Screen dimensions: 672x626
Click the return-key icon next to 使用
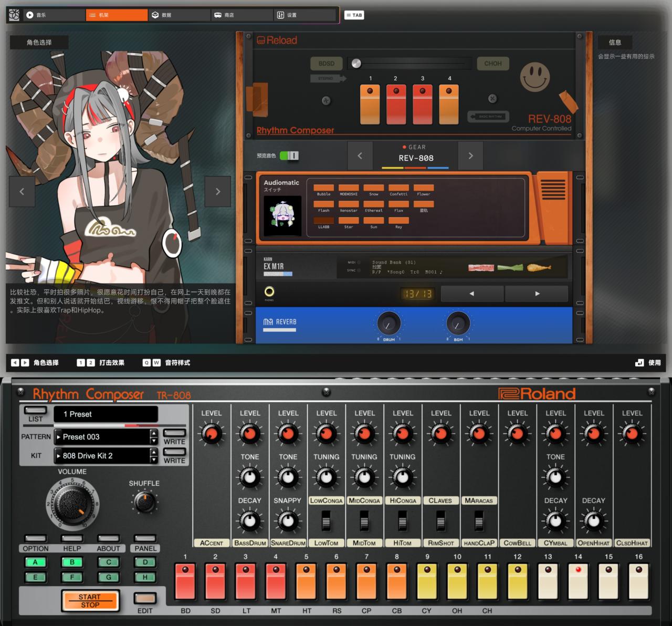pos(639,362)
